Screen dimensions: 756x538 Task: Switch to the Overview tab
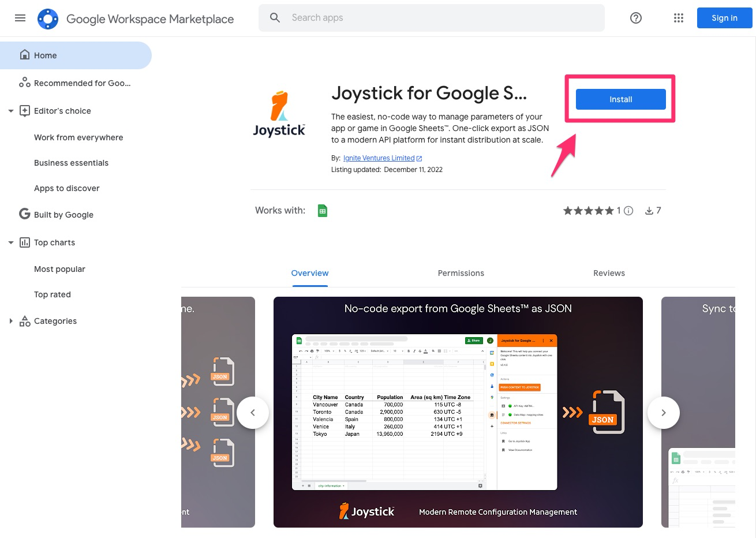(310, 273)
